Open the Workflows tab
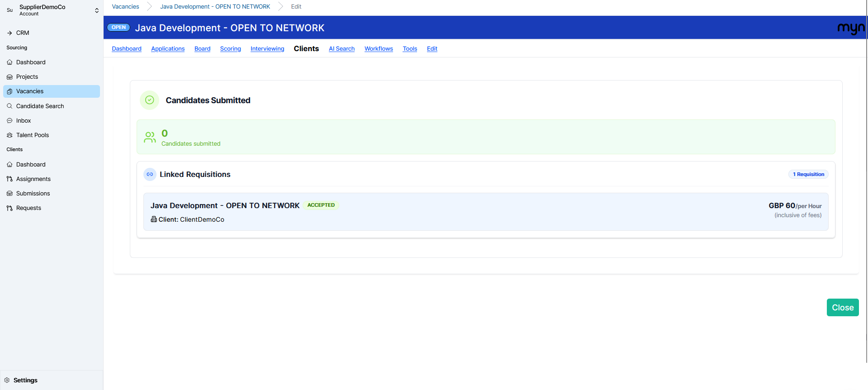Viewport: 868px width, 390px height. click(379, 49)
